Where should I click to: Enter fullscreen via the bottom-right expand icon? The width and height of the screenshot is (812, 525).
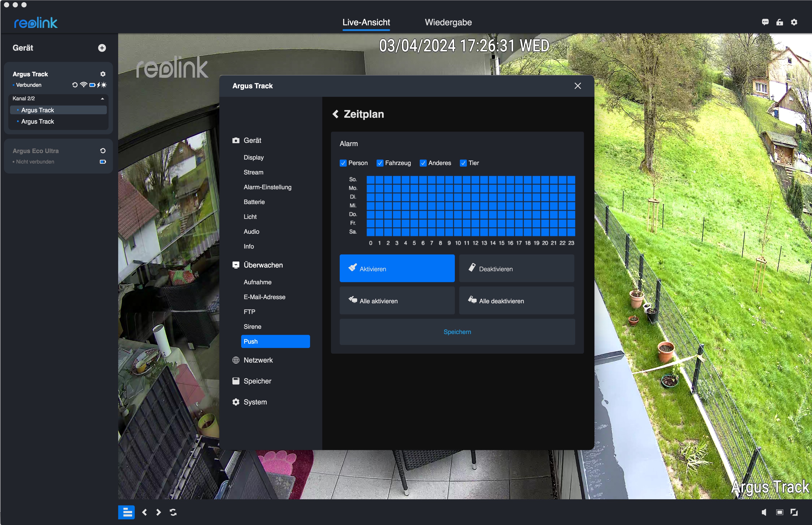(x=794, y=512)
